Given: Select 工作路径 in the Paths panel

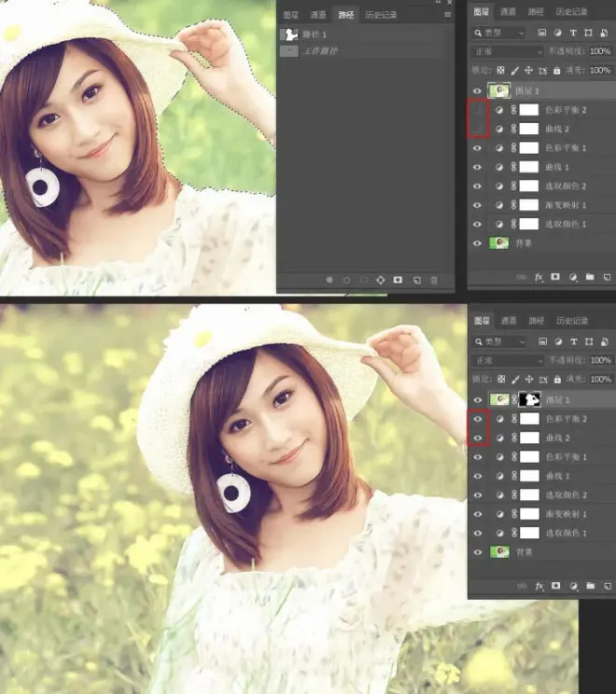Looking at the screenshot, I should (362, 51).
